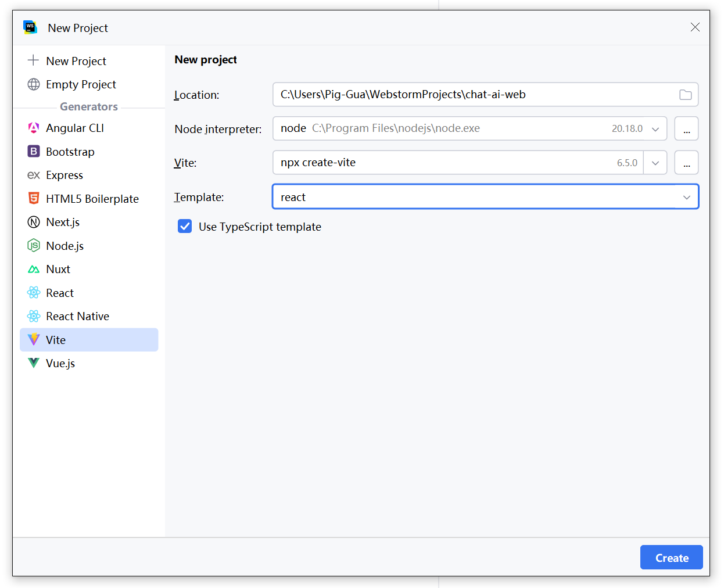Click the Vite generator icon
The height and width of the screenshot is (588, 724).
34,340
